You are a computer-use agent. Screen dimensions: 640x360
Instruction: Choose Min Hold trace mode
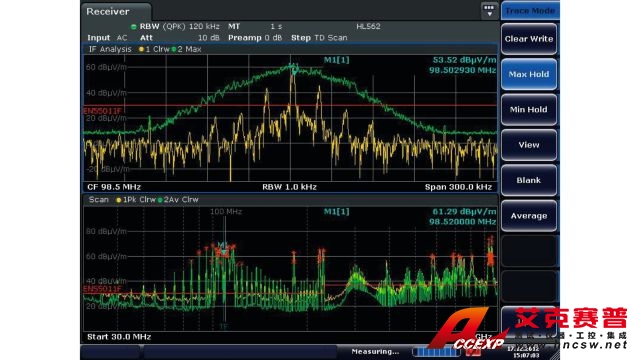[529, 109]
